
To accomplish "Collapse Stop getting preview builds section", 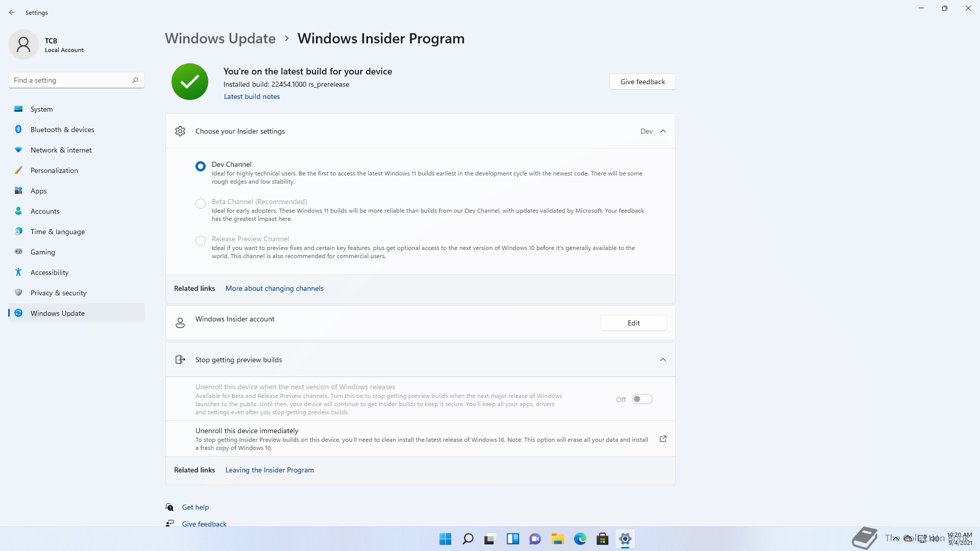I will click(663, 360).
